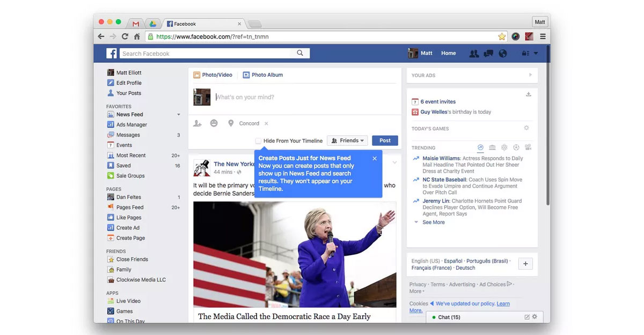
Task: Open the Gmail pinned tab
Action: click(136, 24)
